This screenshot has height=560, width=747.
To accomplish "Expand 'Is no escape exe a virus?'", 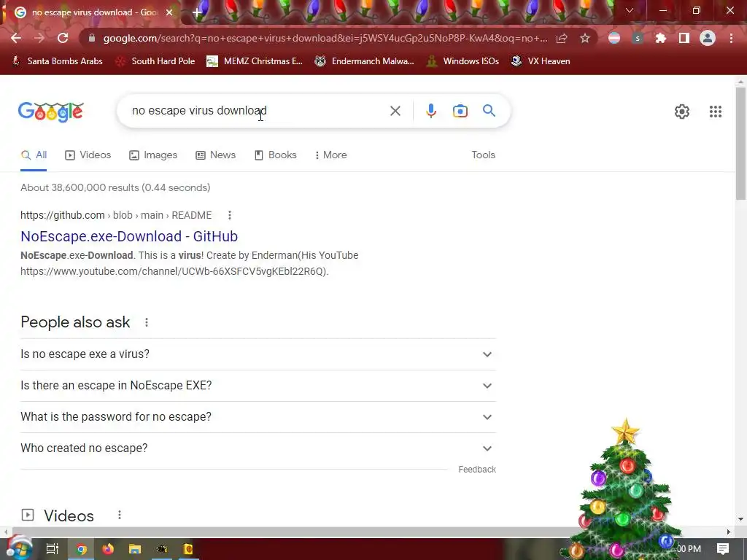I will coord(258,354).
